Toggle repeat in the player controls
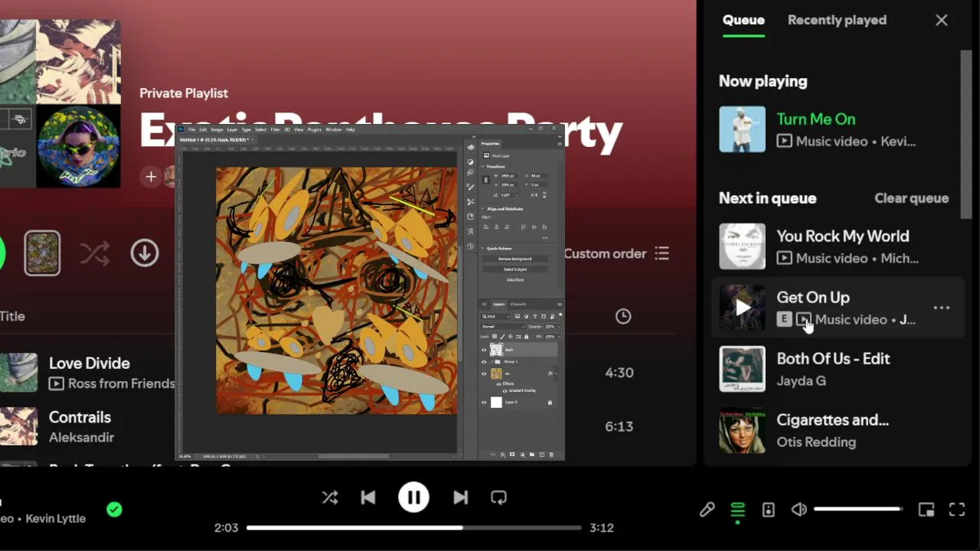This screenshot has width=980, height=551. (x=498, y=497)
